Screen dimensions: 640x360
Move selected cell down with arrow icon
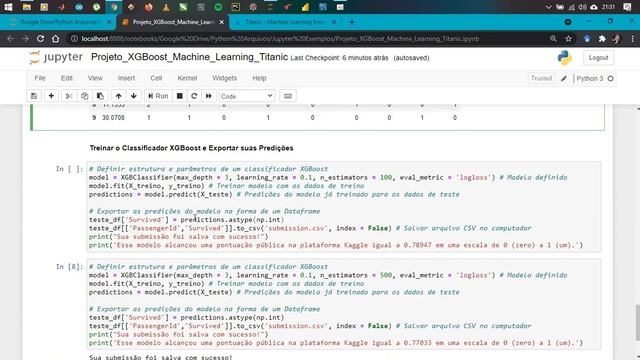click(x=133, y=96)
